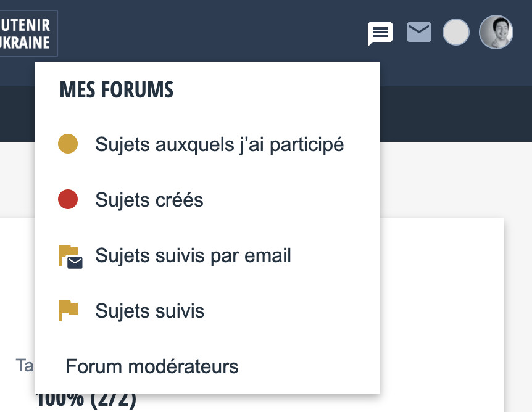Click the flag-with-envelope icon
Screen dimensions: 532x412
tap(70, 256)
